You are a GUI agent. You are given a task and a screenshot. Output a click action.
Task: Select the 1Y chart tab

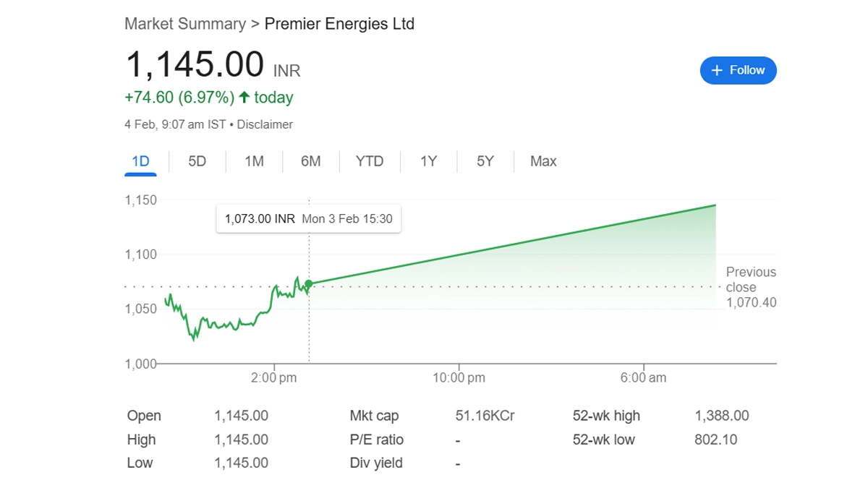click(428, 161)
